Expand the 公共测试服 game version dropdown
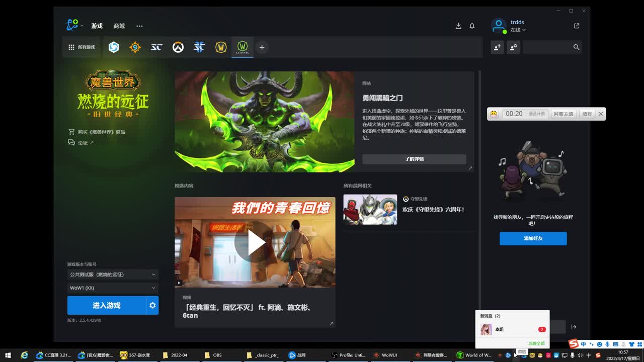 tap(113, 275)
